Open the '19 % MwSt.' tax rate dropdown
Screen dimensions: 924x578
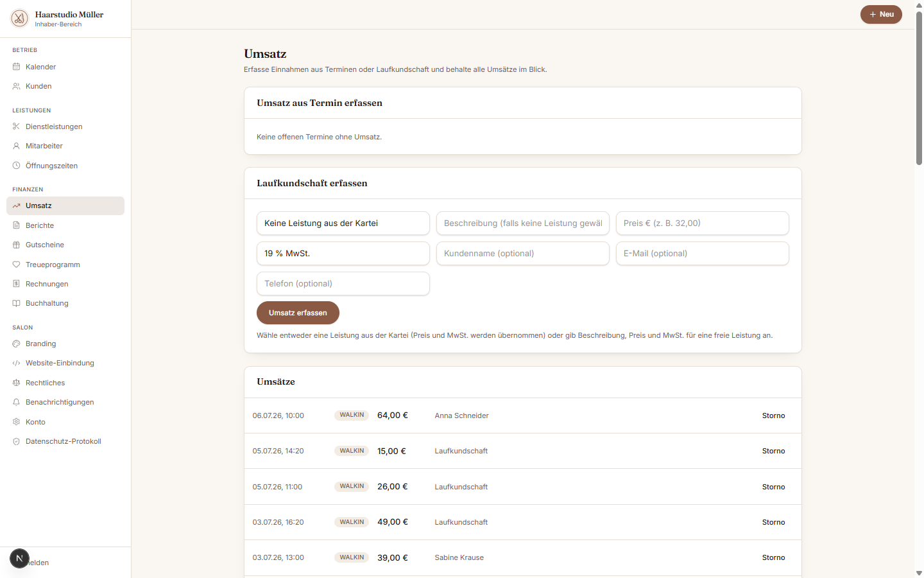tap(343, 254)
